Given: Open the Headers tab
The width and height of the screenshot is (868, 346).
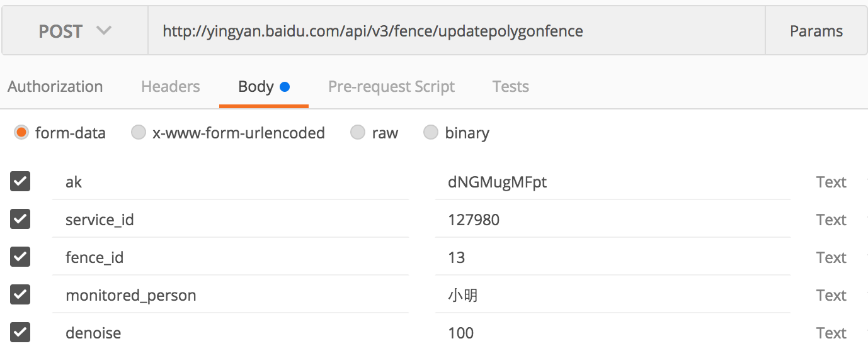Looking at the screenshot, I should point(170,87).
